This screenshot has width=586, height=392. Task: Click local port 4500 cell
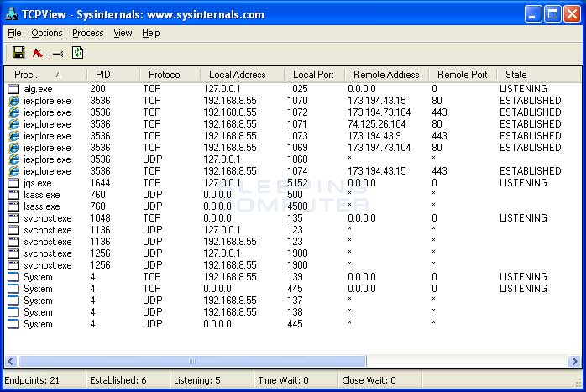pos(297,206)
